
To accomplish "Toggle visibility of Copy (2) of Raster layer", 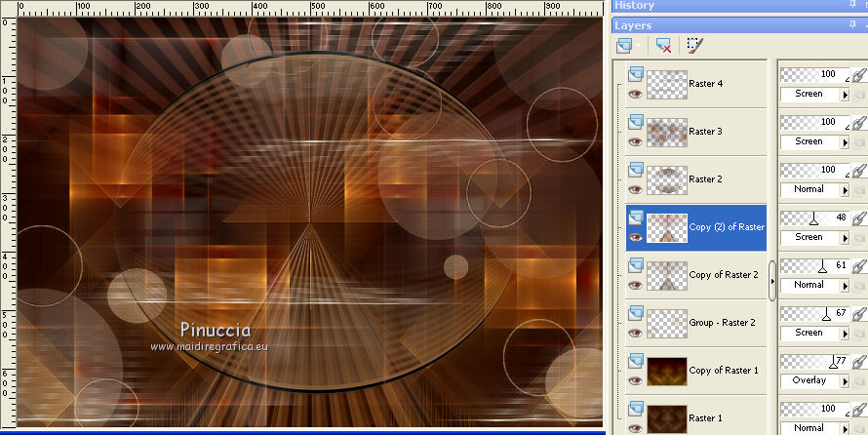I will point(635,237).
